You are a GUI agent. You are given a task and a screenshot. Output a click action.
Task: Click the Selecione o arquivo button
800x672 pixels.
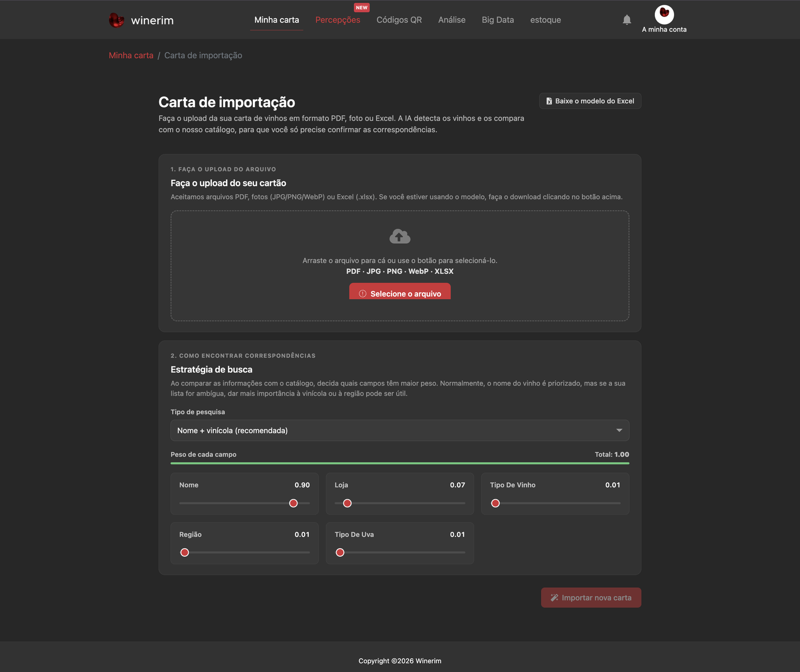(400, 292)
